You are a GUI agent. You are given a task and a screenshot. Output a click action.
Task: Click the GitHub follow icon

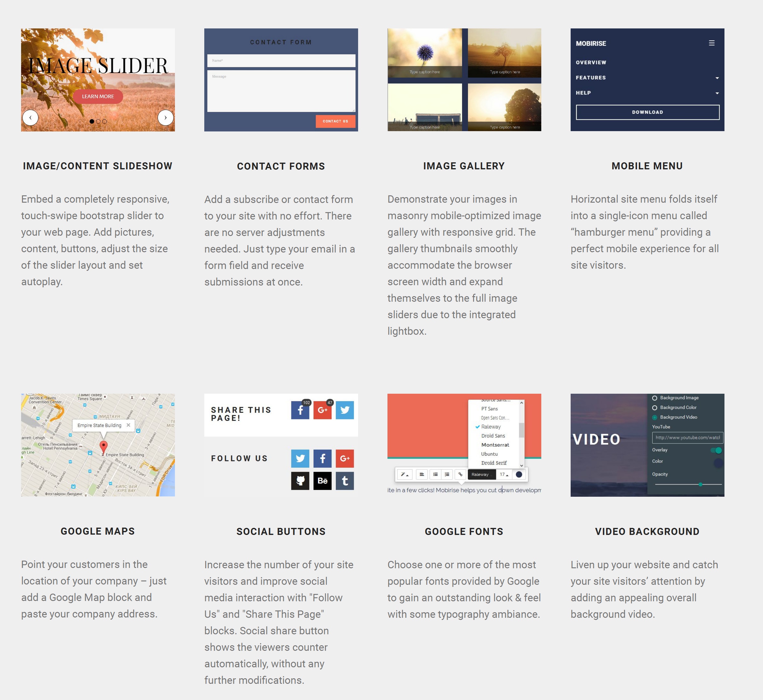[300, 480]
